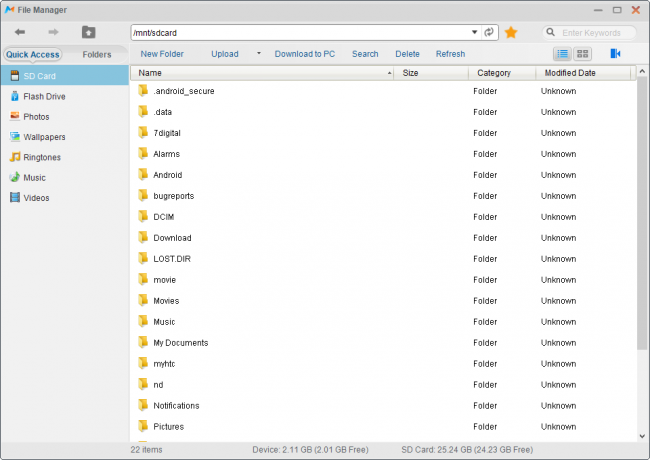650x460 pixels.
Task: Select the LOST.DIR folder icon
Action: pyautogui.click(x=143, y=259)
